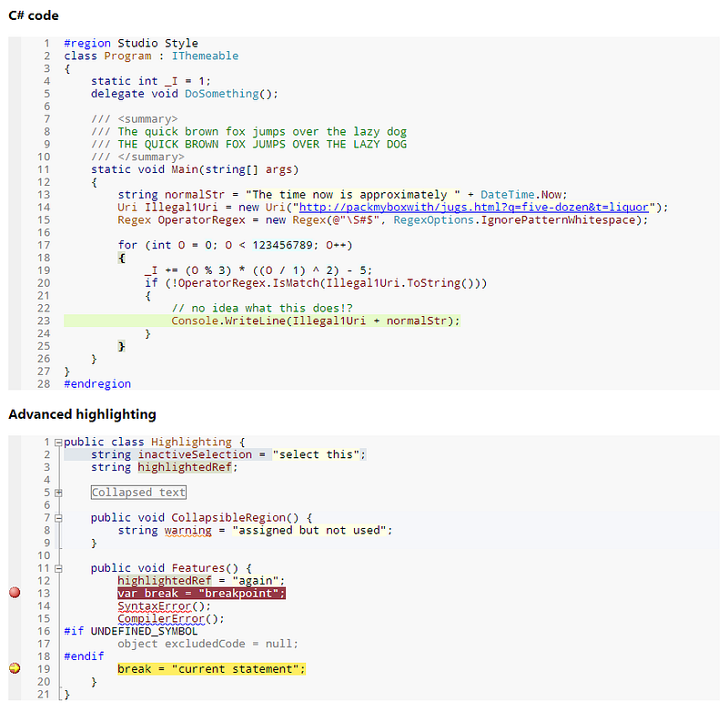This screenshot has width=728, height=712.
Task: Click the highlighted closing brace on line 25
Action: [x=121, y=347]
